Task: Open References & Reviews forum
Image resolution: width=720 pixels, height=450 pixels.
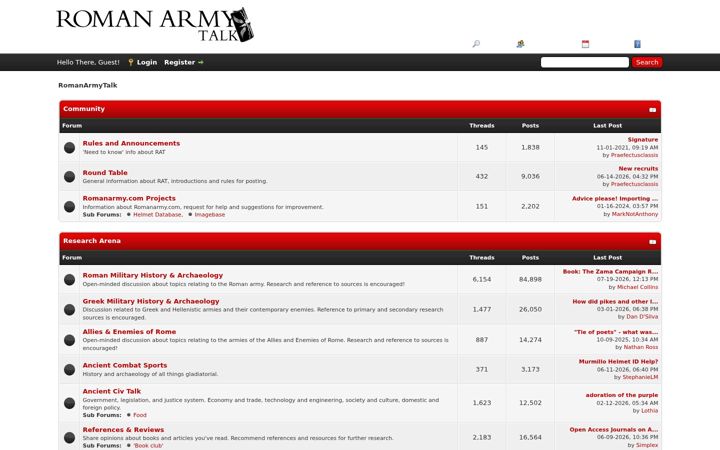Action: 123,430
